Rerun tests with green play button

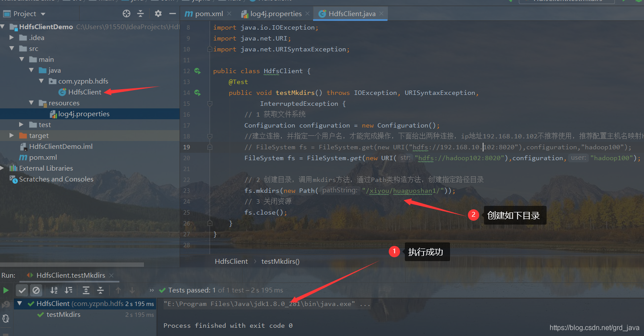6,290
